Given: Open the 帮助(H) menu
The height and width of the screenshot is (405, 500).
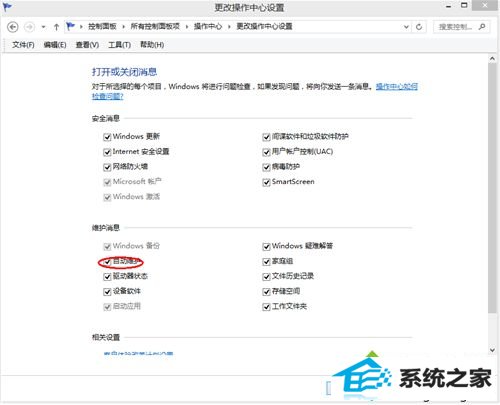Looking at the screenshot, I should [152, 45].
